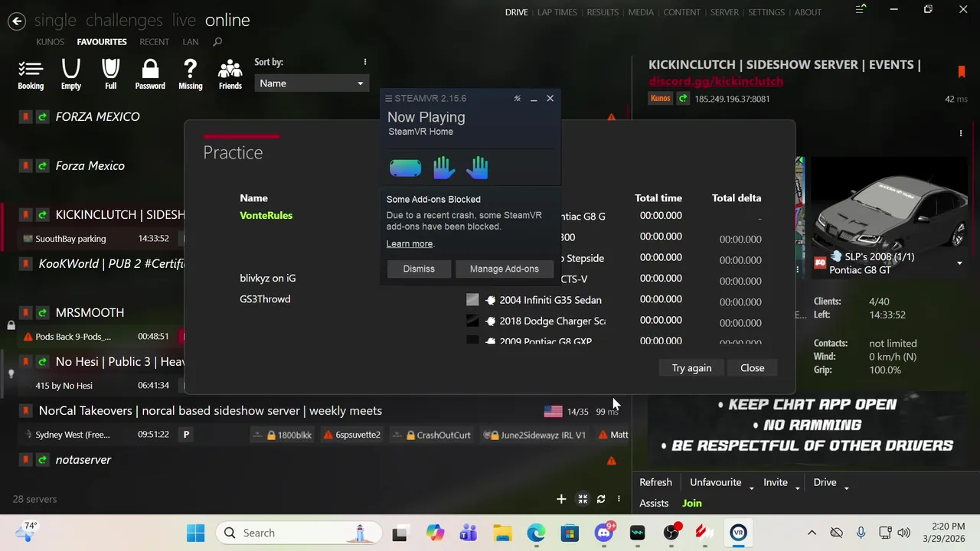Select the 'live' mode heading
980x551 pixels.
point(184,21)
